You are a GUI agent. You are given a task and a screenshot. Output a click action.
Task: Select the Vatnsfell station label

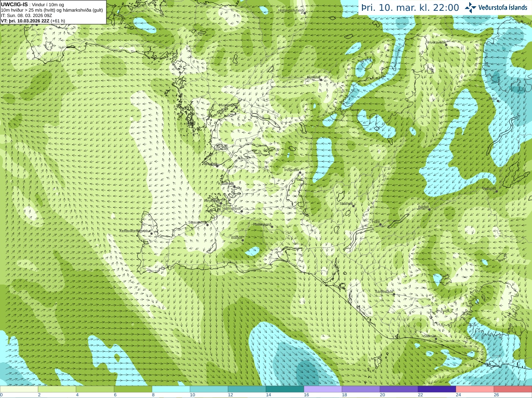click(489, 189)
